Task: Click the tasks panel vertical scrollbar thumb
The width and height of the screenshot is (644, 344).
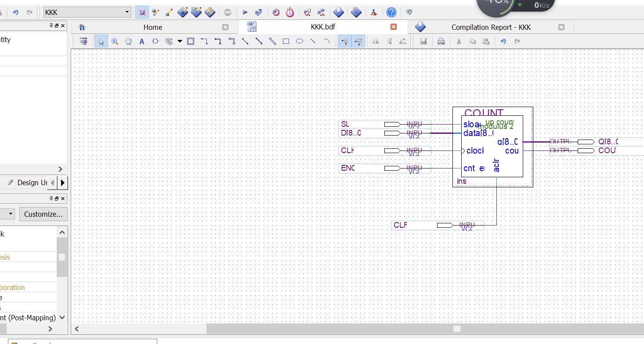Action: (62, 257)
